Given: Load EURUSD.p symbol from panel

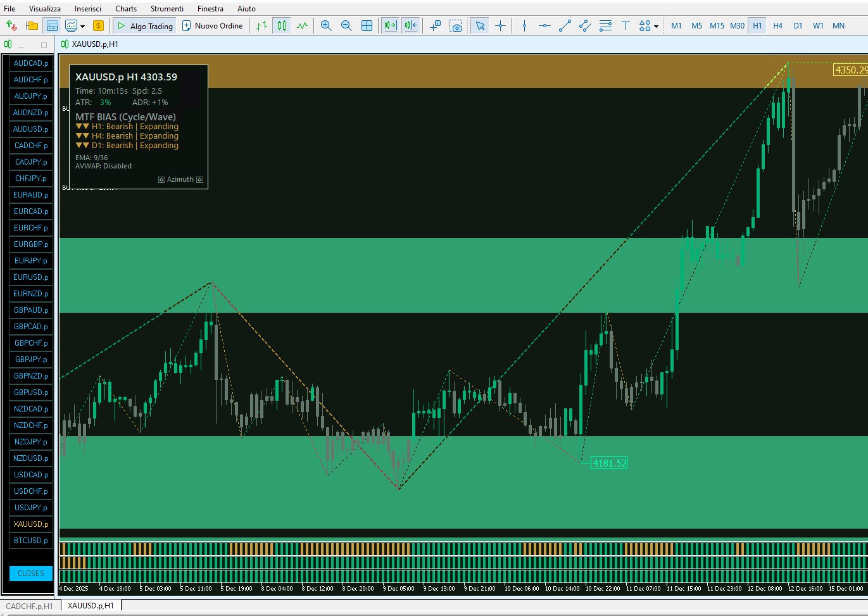Looking at the screenshot, I should pos(31,277).
